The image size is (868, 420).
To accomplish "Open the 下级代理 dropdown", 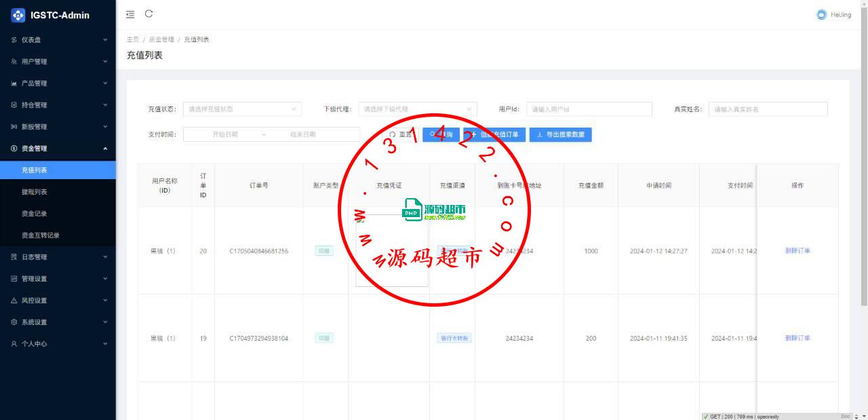I will pos(418,109).
